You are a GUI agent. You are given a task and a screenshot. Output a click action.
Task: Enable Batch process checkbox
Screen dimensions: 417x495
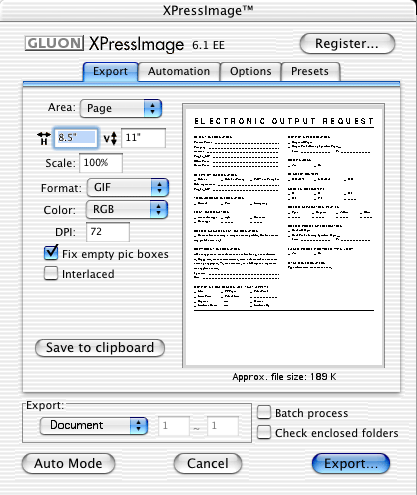coord(264,412)
